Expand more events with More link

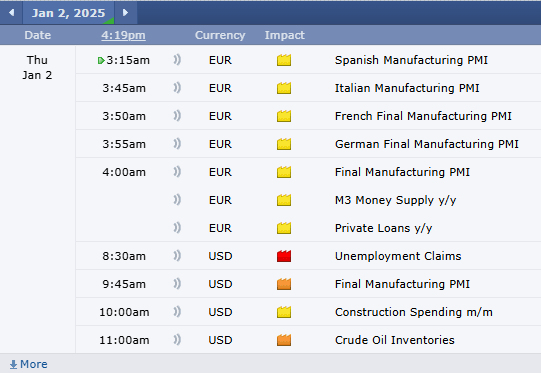click(29, 364)
